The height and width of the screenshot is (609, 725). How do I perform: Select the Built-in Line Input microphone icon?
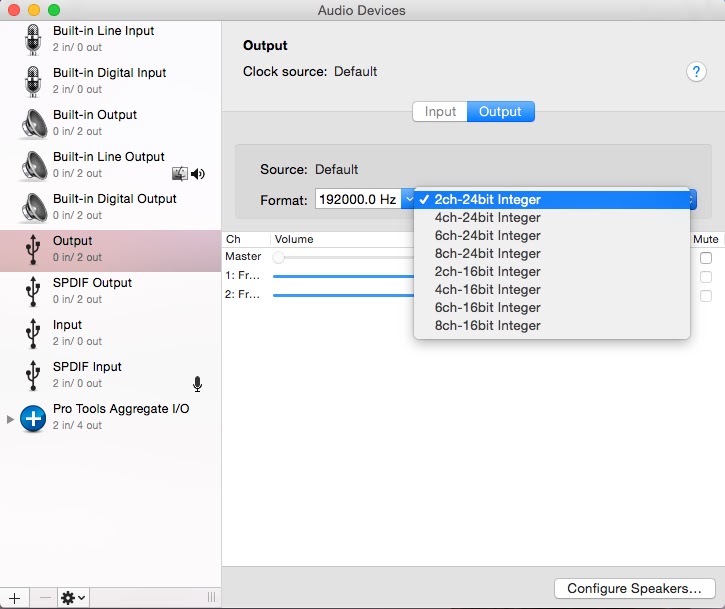[x=33, y=39]
